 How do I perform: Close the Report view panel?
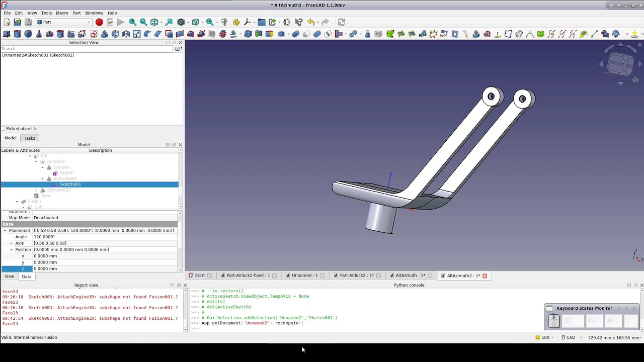tap(185, 286)
